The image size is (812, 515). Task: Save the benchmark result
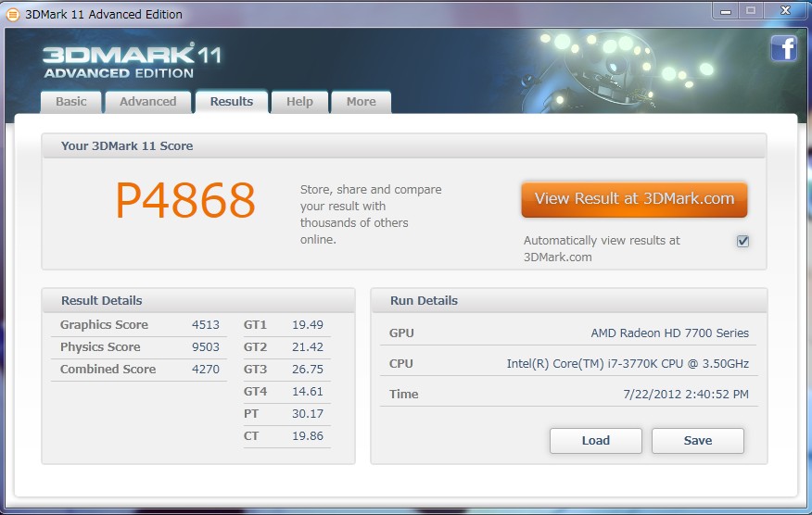click(698, 441)
